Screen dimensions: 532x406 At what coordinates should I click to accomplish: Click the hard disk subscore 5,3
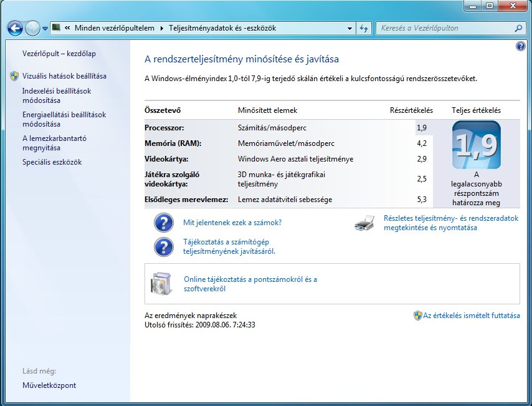click(x=422, y=200)
